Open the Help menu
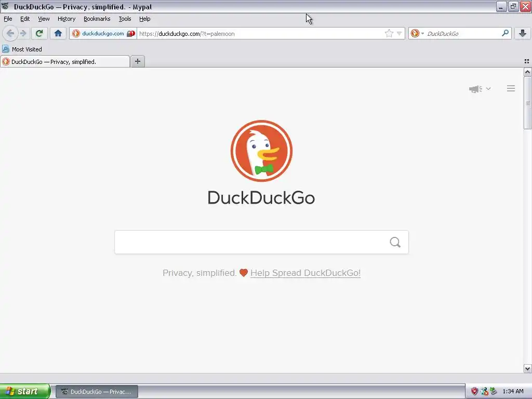This screenshot has width=532, height=399. point(144,19)
